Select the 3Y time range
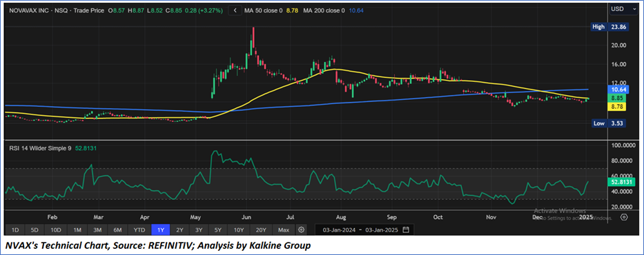This screenshot has height=255, width=644. 199,229
